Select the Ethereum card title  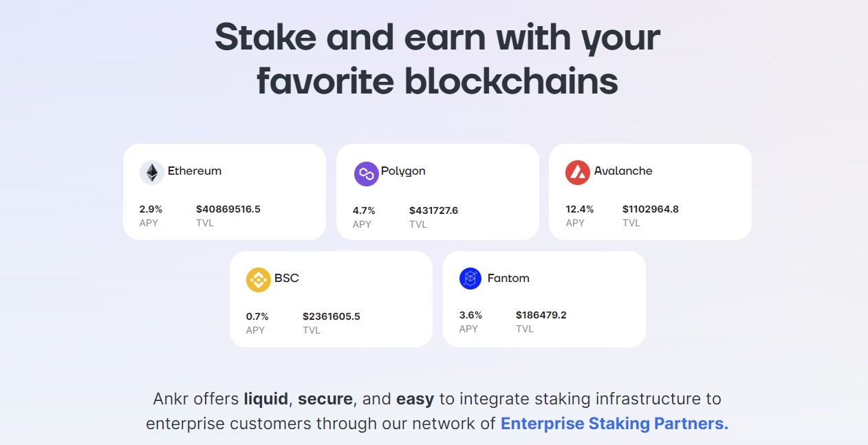pyautogui.click(x=195, y=171)
